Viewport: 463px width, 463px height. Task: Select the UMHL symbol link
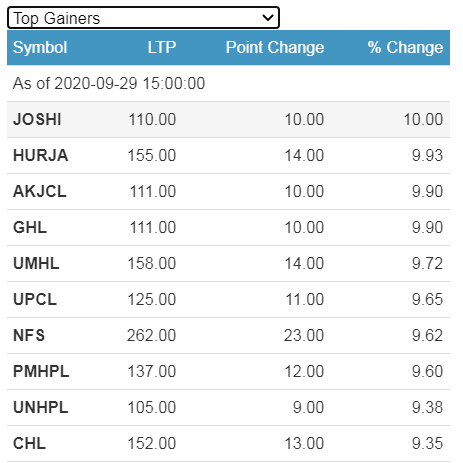36,263
